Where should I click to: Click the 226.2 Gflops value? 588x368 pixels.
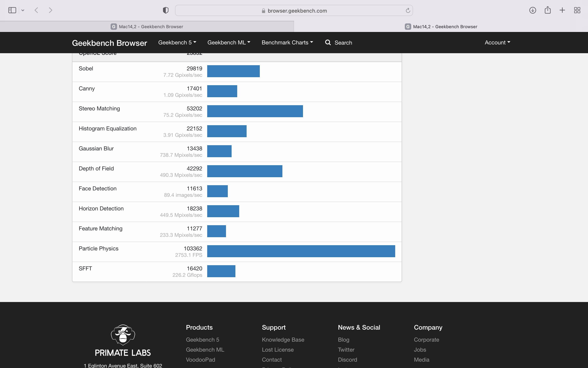point(187,275)
